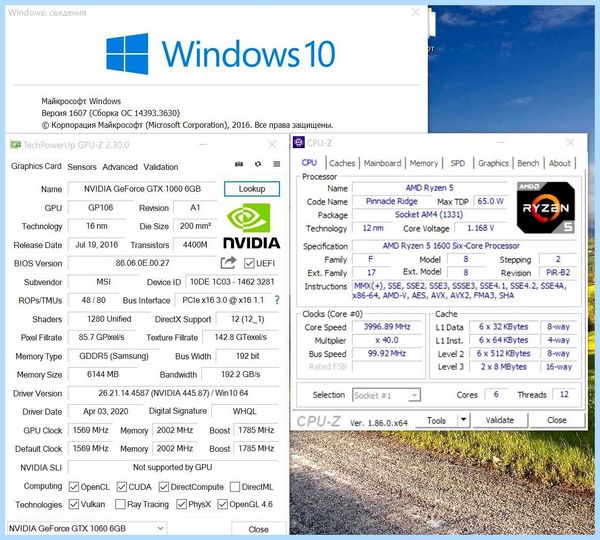Click the BIOS share/export arrow icon
This screenshot has height=540, width=600.
(228, 263)
